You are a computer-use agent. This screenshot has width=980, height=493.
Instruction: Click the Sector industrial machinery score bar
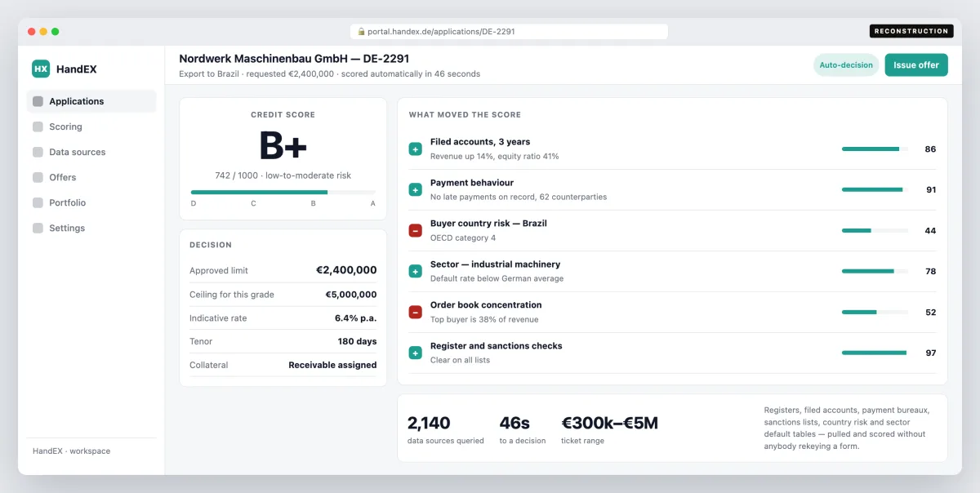(x=875, y=272)
